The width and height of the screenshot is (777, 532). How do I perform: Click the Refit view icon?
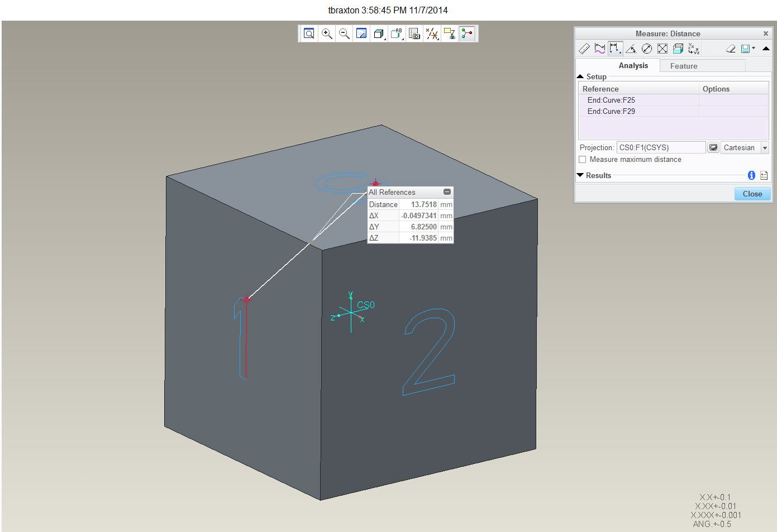(x=309, y=33)
